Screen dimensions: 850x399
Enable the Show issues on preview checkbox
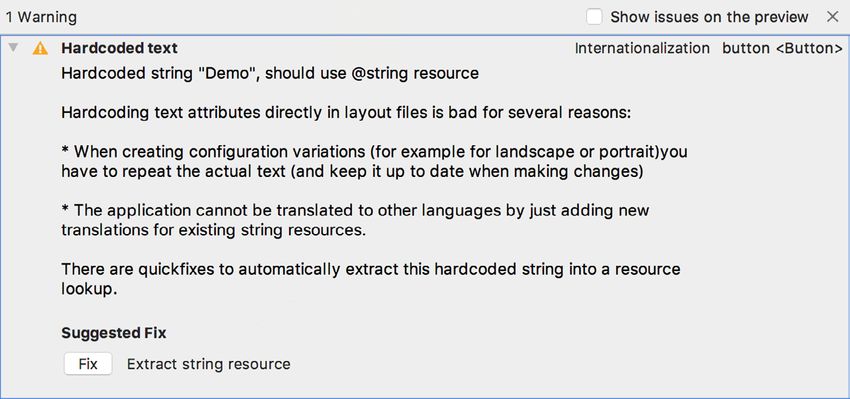(x=594, y=17)
